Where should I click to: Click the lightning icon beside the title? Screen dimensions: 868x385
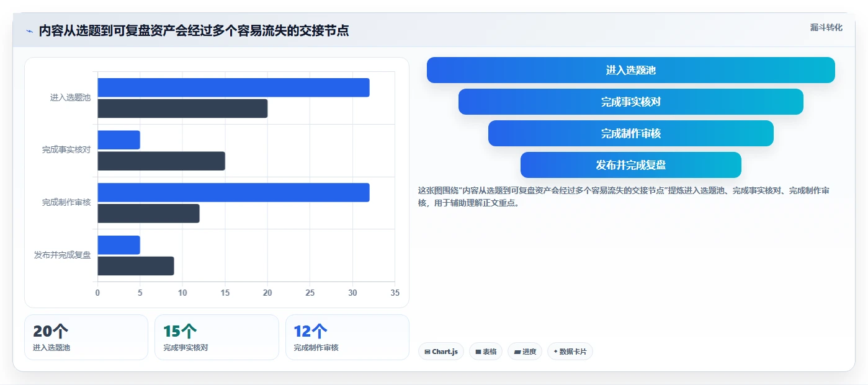29,31
